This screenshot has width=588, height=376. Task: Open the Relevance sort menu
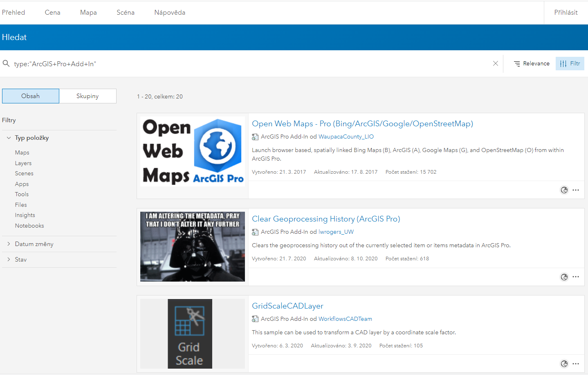point(532,63)
